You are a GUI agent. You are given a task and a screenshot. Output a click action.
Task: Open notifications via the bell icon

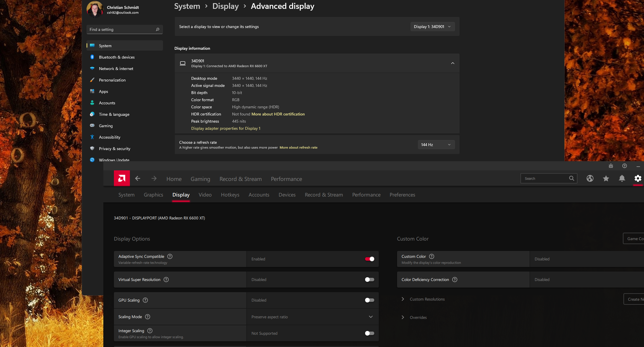pos(622,179)
